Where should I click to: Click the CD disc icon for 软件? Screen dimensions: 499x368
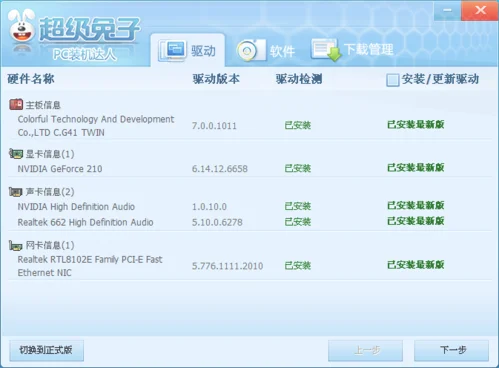251,50
